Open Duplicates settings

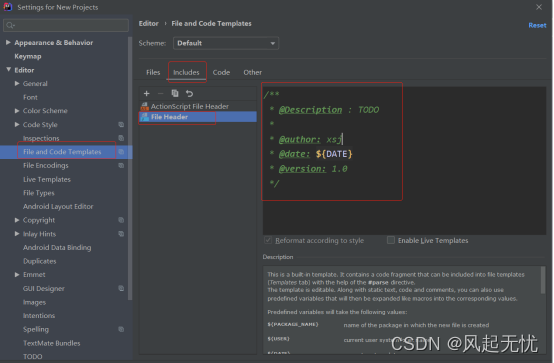[x=40, y=261]
